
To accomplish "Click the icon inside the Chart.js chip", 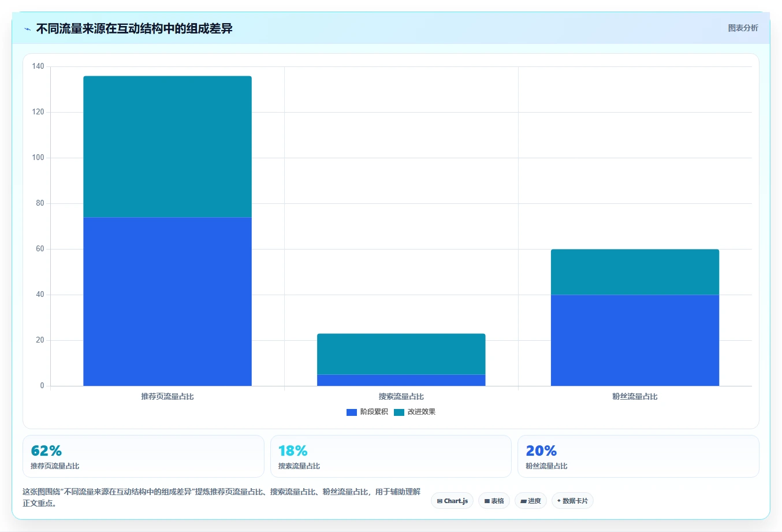I will coord(440,501).
